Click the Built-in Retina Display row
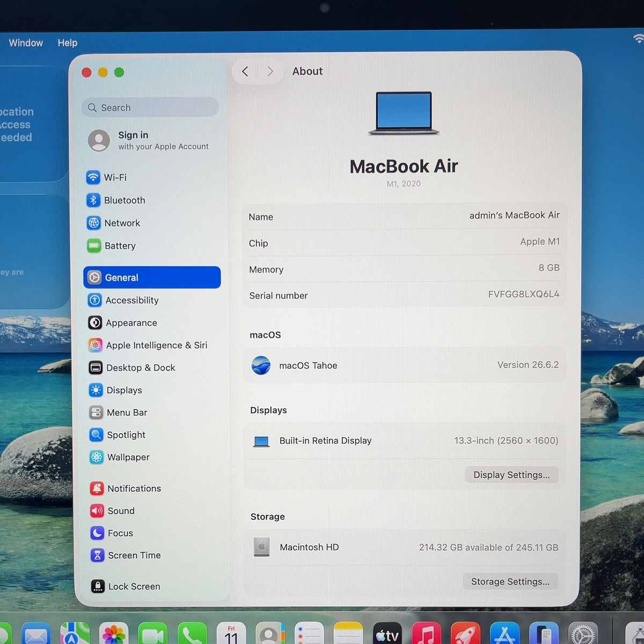Image resolution: width=644 pixels, height=644 pixels. [x=404, y=441]
